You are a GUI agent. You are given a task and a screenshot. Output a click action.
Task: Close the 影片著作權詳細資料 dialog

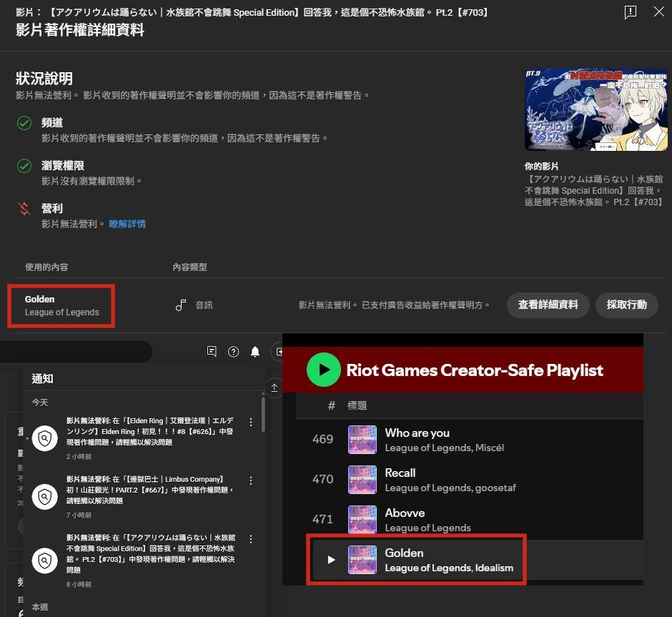pyautogui.click(x=658, y=11)
